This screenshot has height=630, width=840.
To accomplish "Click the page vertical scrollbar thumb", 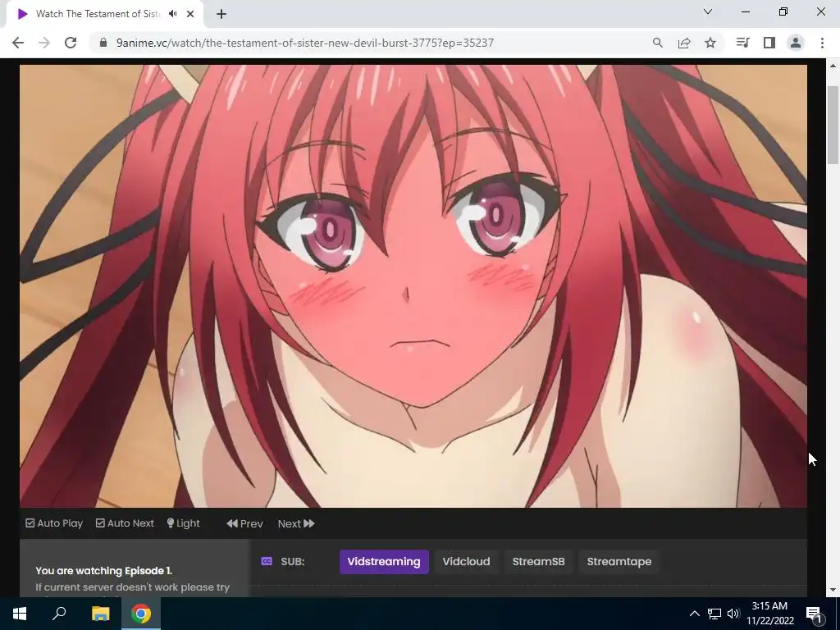I will (x=833, y=125).
